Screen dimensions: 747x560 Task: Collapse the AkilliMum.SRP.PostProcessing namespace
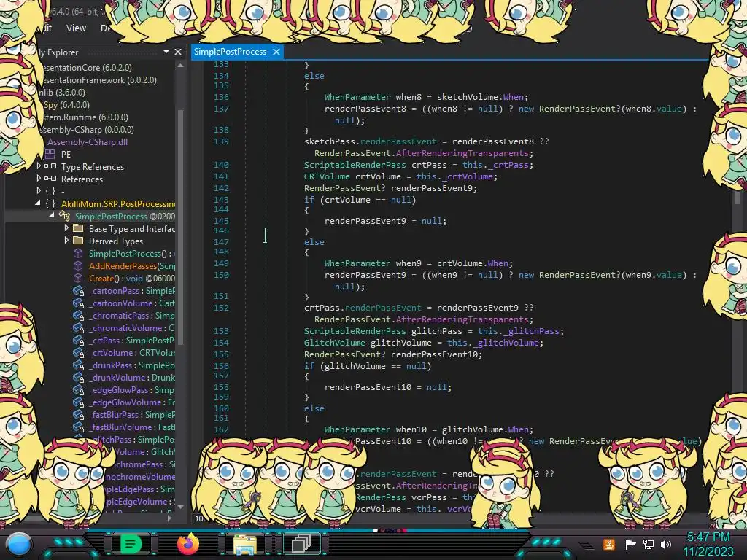38,203
